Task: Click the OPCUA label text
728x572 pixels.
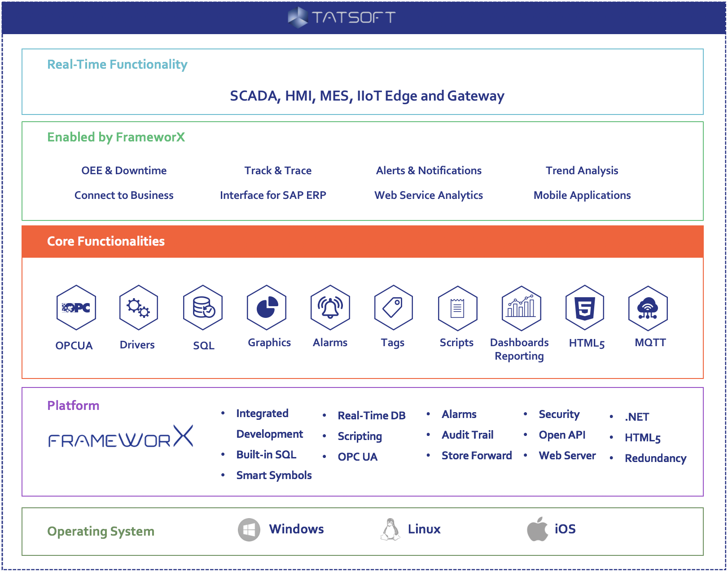Action: point(74,346)
